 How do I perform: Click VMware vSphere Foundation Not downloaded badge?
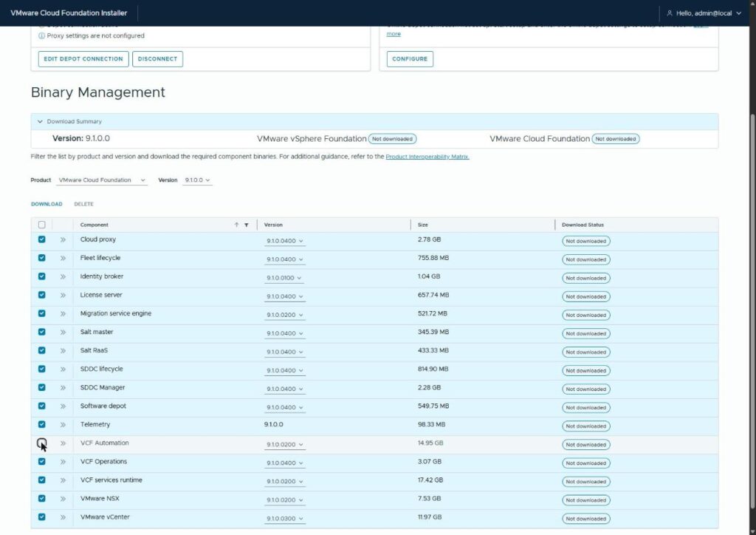point(393,139)
